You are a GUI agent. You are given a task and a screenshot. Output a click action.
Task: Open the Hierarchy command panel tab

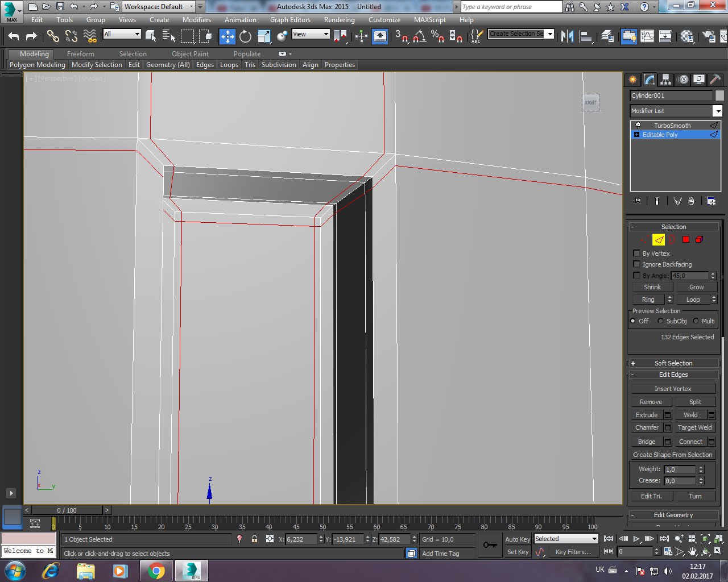point(665,80)
